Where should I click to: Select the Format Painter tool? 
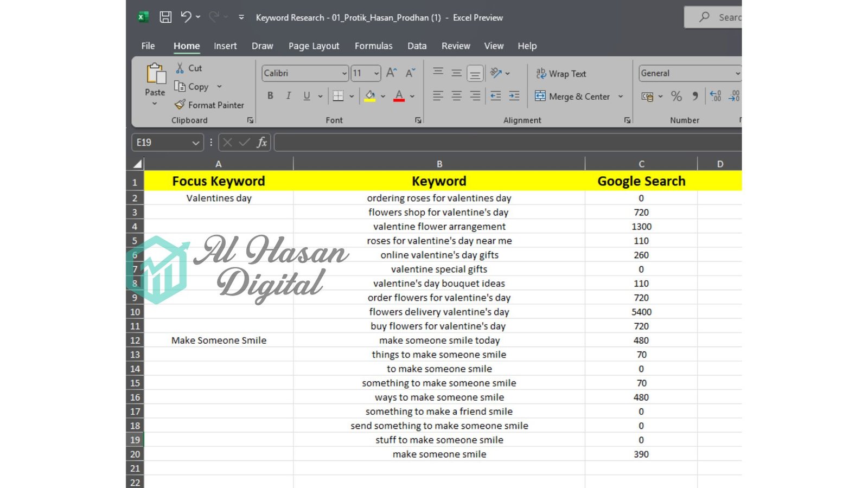click(x=209, y=105)
